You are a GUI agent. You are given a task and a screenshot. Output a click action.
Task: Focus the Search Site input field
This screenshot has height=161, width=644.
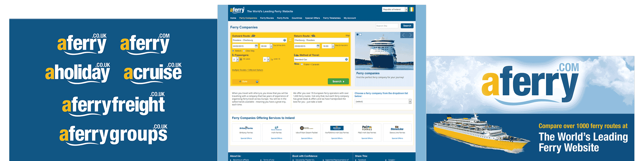coord(387,26)
